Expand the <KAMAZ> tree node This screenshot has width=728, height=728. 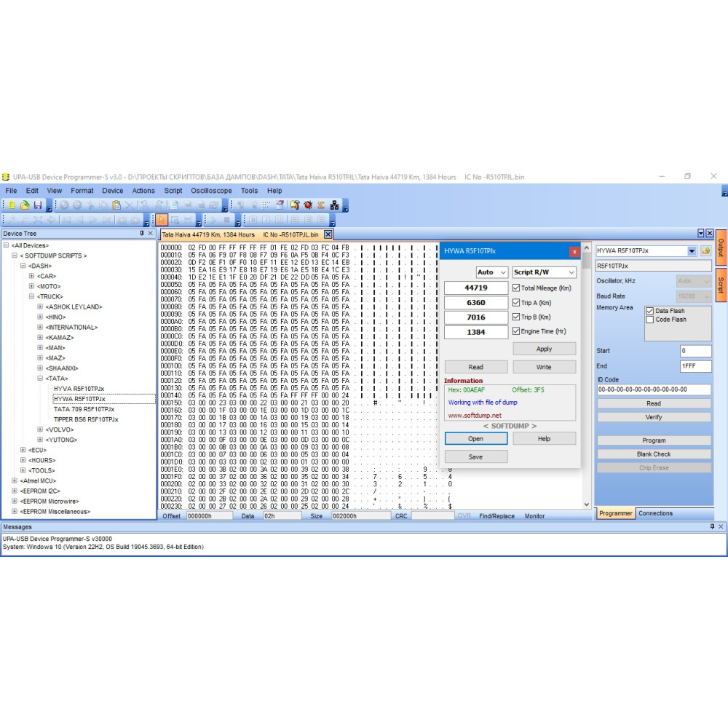(40, 338)
